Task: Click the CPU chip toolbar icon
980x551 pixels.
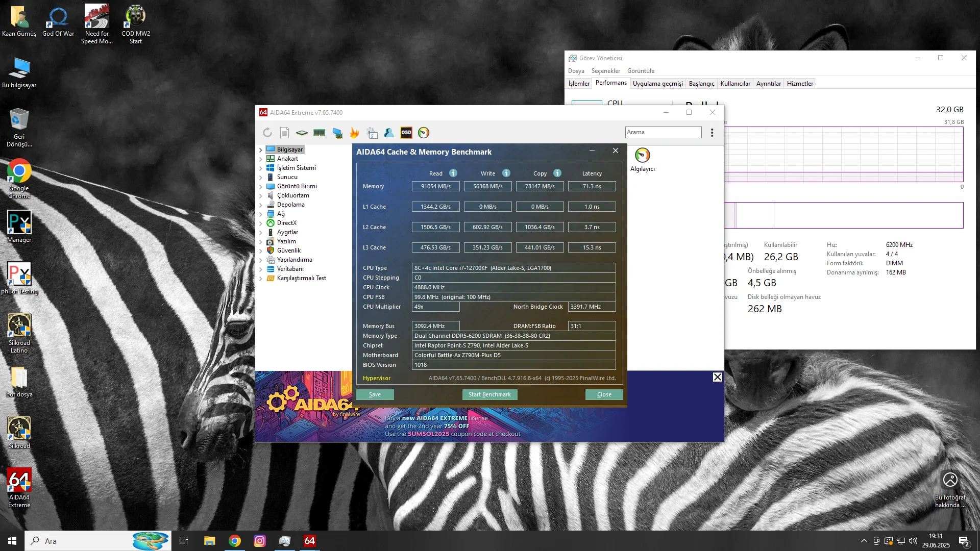Action: point(302,133)
